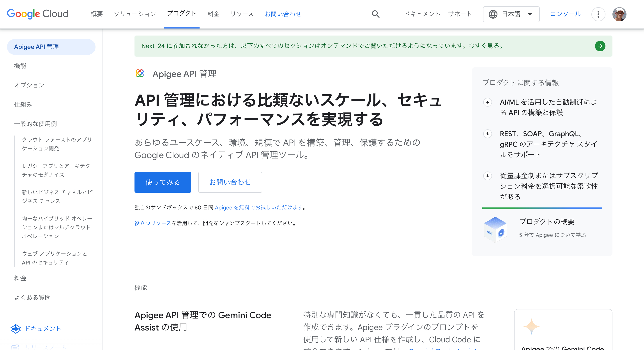Image resolution: width=644 pixels, height=350 pixels.
Task: Open クラウド ファーストのアプリケーション開発 sidebar item
Action: tap(57, 144)
